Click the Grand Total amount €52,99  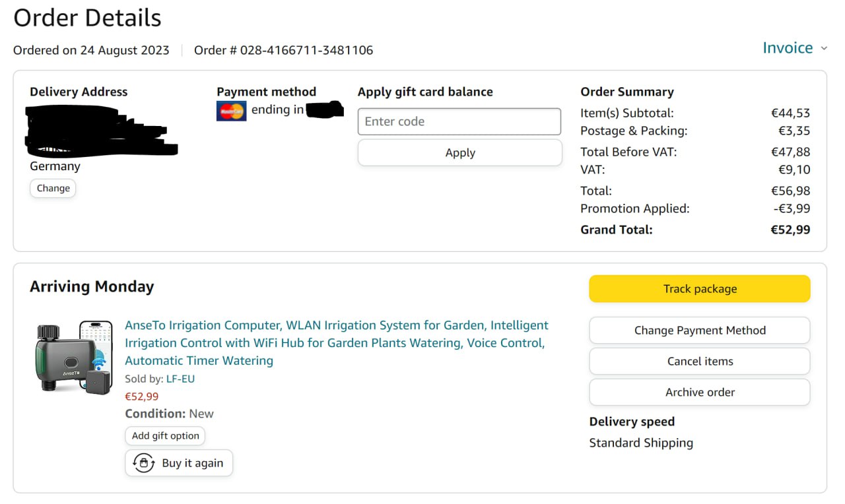pyautogui.click(x=790, y=230)
